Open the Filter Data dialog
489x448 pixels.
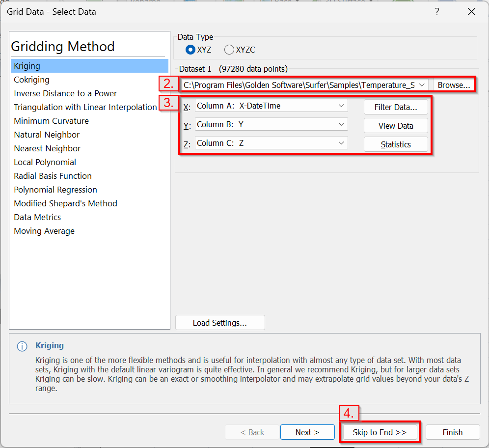[x=396, y=107]
